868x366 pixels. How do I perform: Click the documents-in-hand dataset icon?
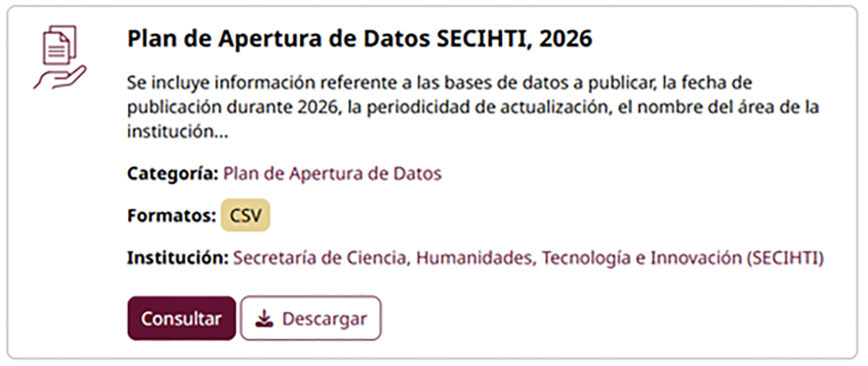pos(59,58)
